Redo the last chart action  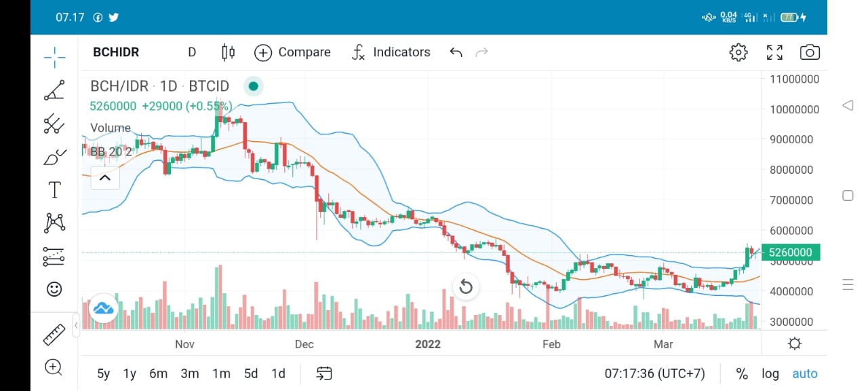click(482, 52)
